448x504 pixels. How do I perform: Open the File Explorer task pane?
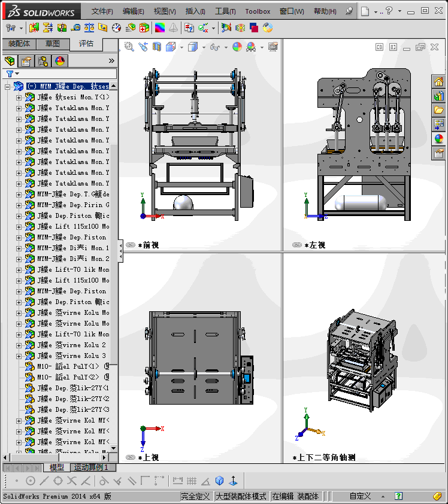[x=438, y=110]
